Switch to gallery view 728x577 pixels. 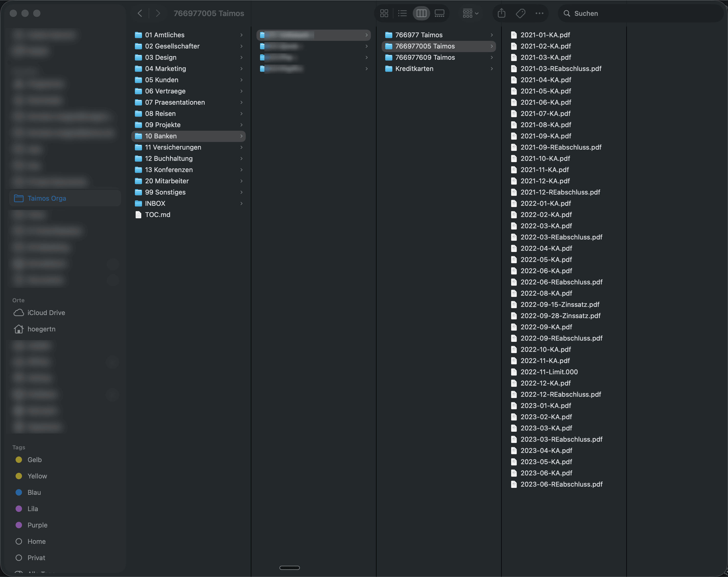439,13
